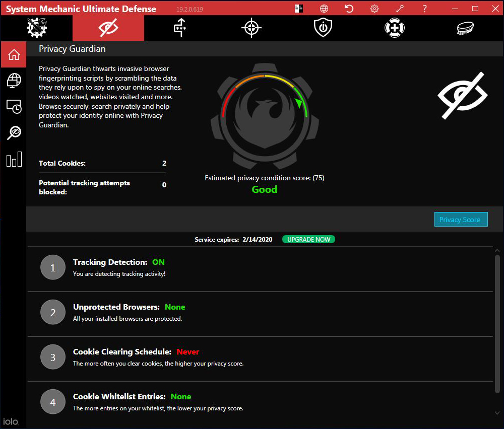Select the Privacy Guardian crossed-eye tab
The height and width of the screenshot is (429, 504).
point(108,28)
